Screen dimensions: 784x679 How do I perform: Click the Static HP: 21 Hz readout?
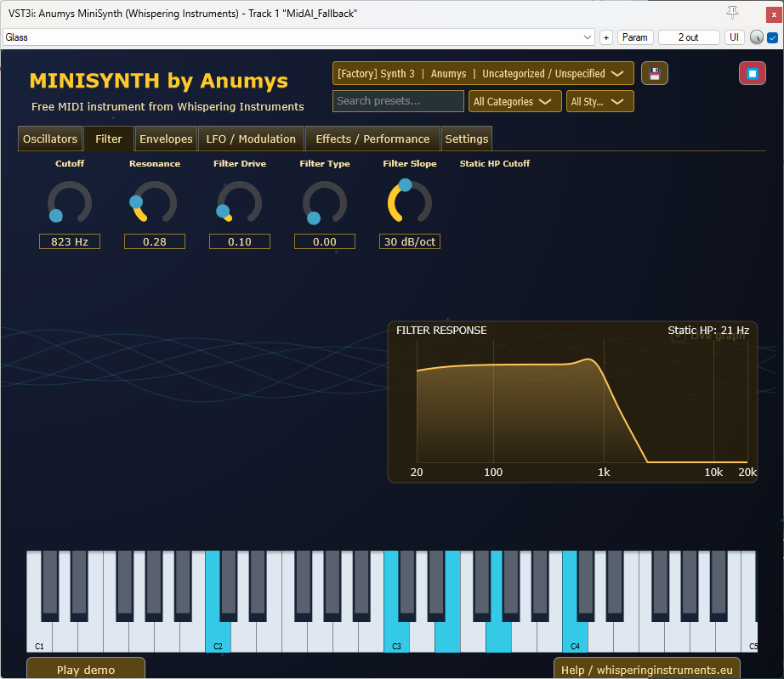(x=708, y=331)
